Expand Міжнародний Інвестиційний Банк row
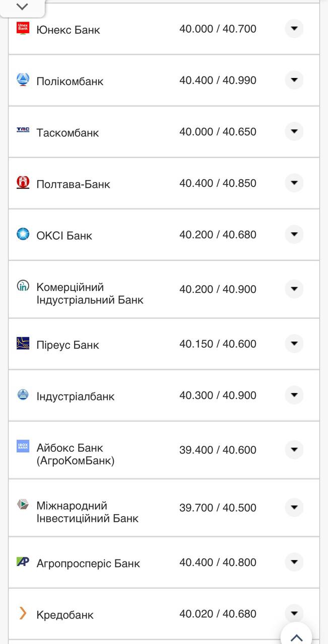The height and width of the screenshot is (644, 328). [x=294, y=508]
